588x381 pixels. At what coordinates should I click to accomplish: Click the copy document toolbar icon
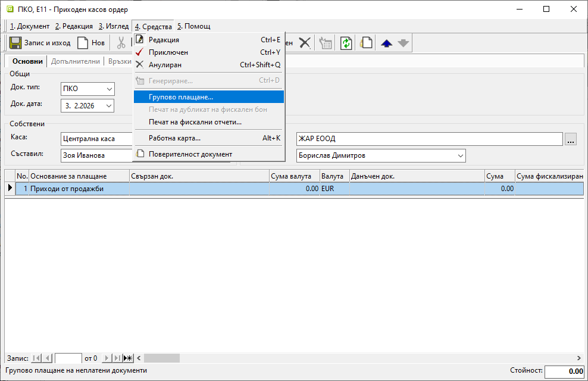[x=367, y=43]
